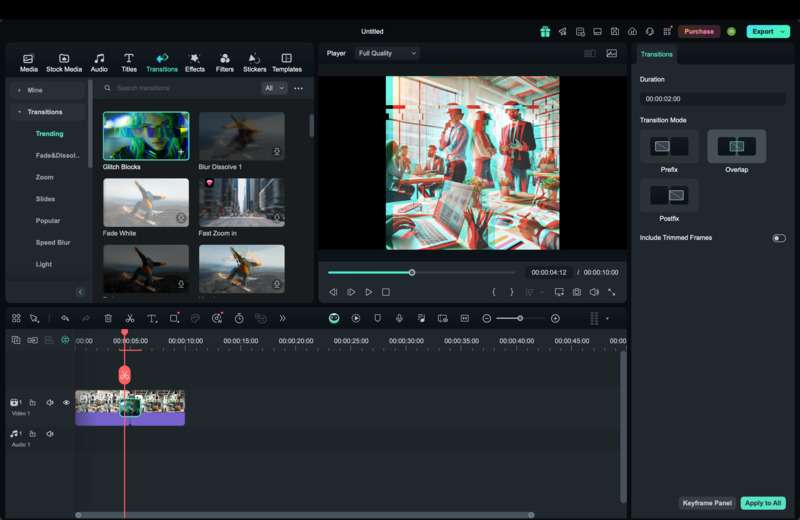Enter fullscreen preview with the expand icon

pyautogui.click(x=611, y=292)
